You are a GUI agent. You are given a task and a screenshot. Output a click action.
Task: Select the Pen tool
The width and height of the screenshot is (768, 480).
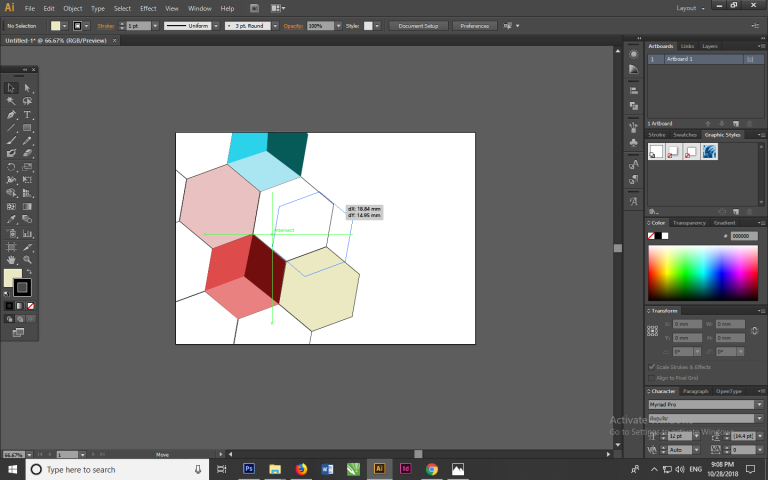11,115
